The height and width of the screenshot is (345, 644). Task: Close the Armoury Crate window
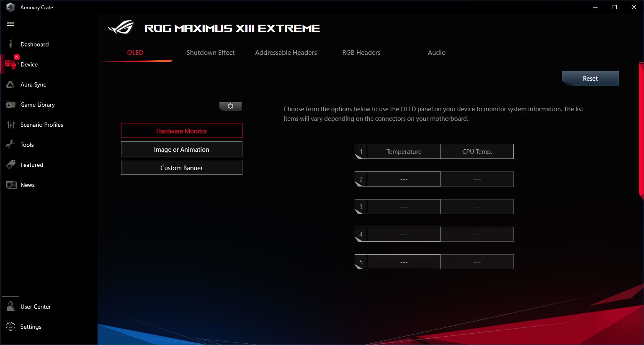pos(634,7)
